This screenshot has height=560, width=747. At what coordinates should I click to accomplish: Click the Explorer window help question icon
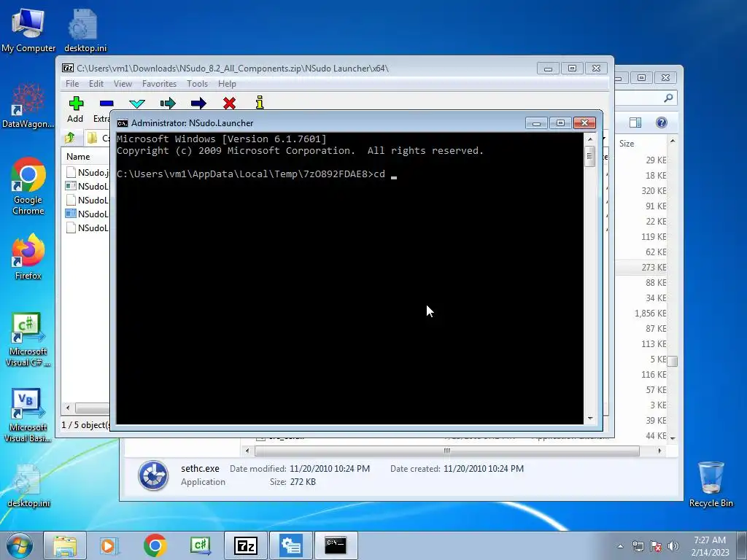(661, 122)
